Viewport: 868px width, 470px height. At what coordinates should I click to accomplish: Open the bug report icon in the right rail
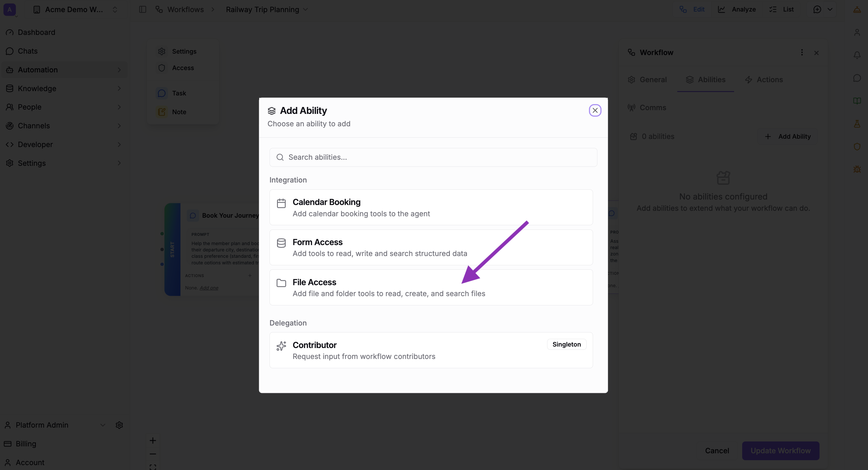[858, 169]
